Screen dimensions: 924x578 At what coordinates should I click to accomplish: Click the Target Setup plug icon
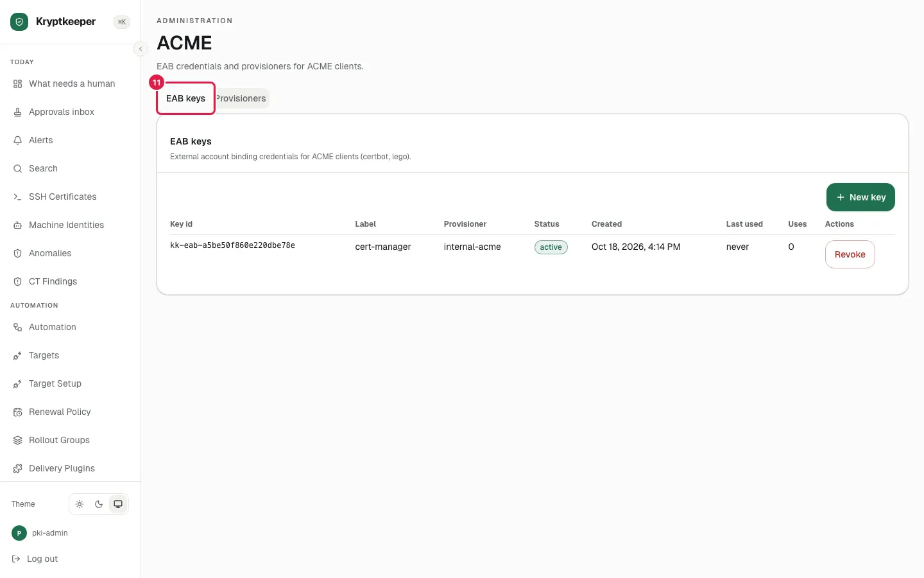[x=17, y=383]
